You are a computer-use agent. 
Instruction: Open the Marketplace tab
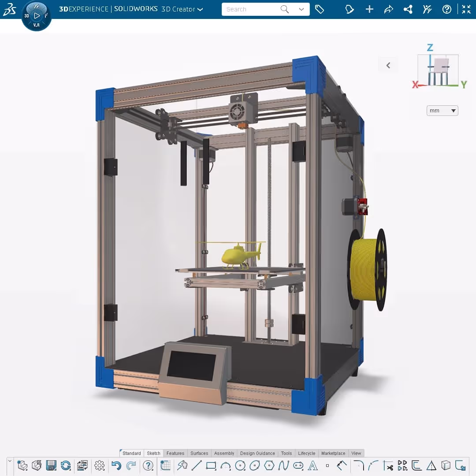pyautogui.click(x=333, y=453)
